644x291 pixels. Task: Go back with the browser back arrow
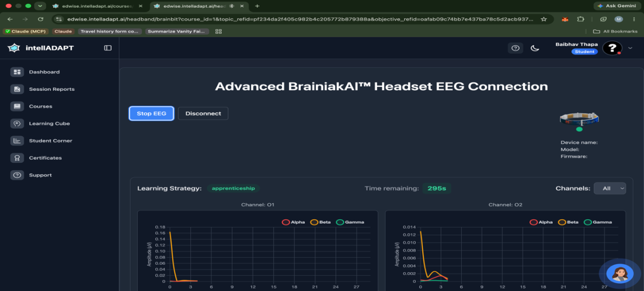(x=10, y=19)
